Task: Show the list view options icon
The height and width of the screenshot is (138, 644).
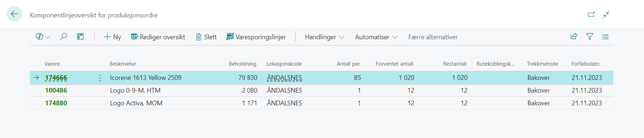Action: [x=605, y=37]
